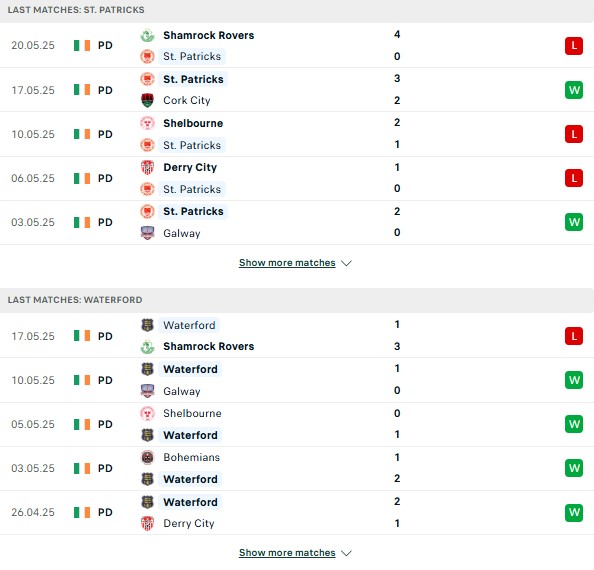The width and height of the screenshot is (594, 570).
Task: Click Shelbourne crest in 10.05.25 St. Patricks match
Action: [147, 123]
